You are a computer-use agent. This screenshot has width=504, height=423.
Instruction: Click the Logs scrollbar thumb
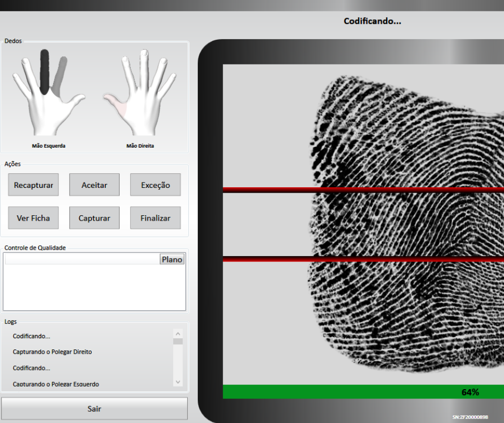[178, 341]
